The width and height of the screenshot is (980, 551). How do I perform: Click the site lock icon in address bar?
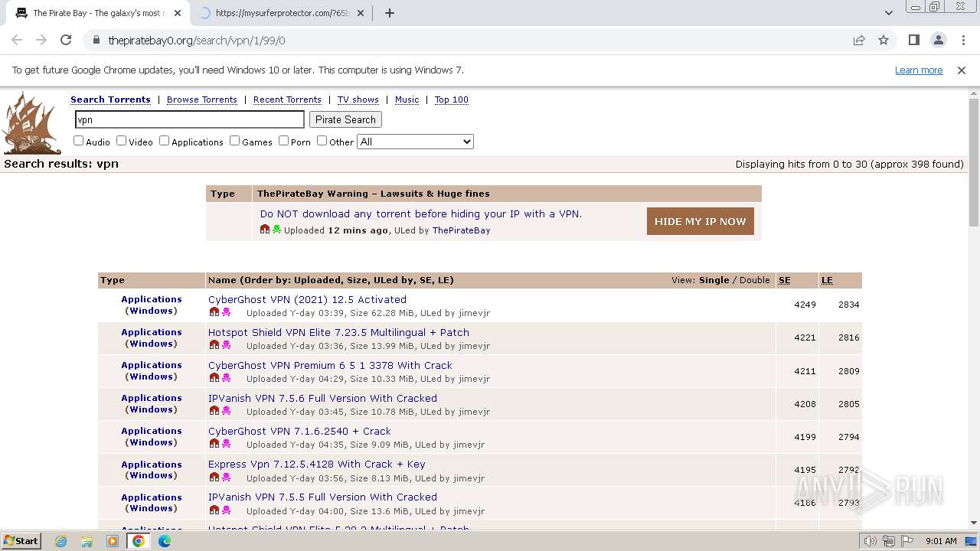(96, 41)
